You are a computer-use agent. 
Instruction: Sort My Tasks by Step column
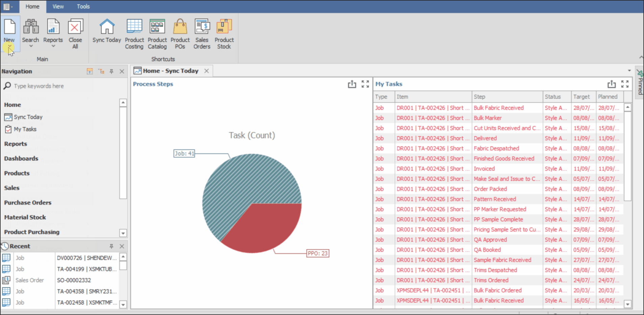[507, 97]
